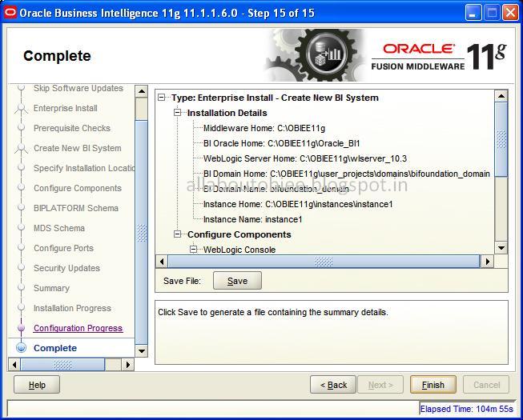The height and width of the screenshot is (420, 523).
Task: Click the Save button
Action: coord(237,281)
